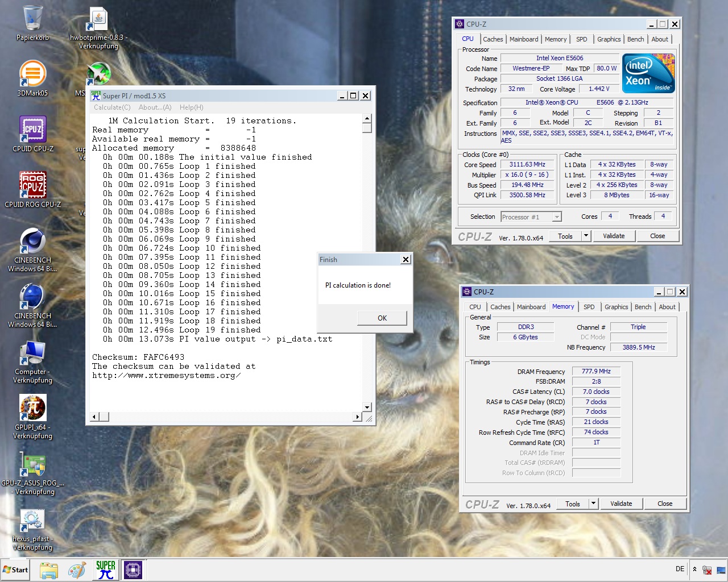Image resolution: width=728 pixels, height=582 pixels.
Task: Open hexus_pifast shortcut icon
Action: coord(33,529)
